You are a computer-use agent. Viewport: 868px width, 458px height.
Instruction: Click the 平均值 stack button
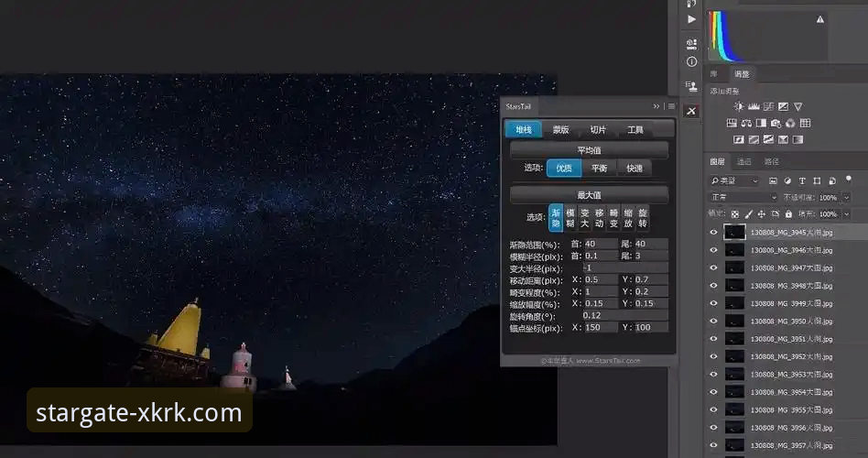point(589,150)
